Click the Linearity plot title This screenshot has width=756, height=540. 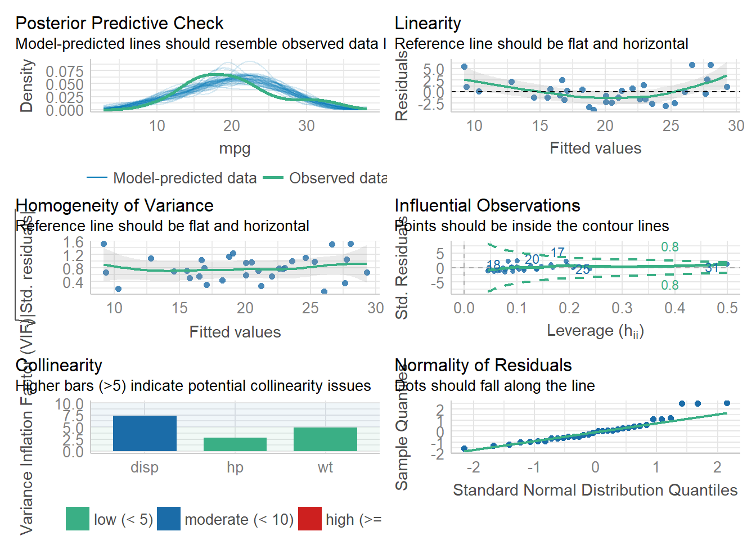pos(427,24)
